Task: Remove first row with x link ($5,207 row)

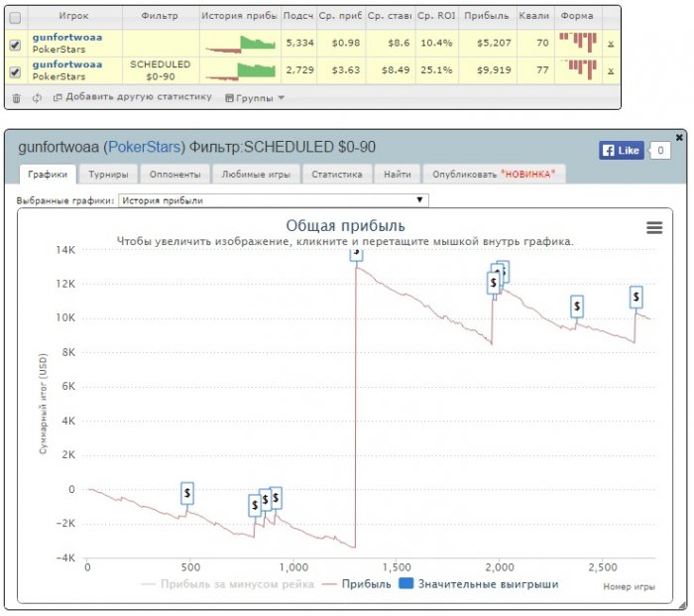Action: (x=611, y=44)
